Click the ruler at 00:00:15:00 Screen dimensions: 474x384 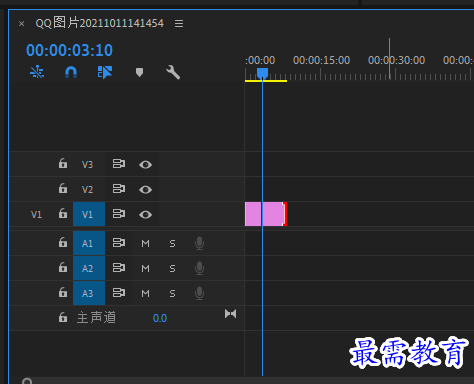(x=321, y=60)
